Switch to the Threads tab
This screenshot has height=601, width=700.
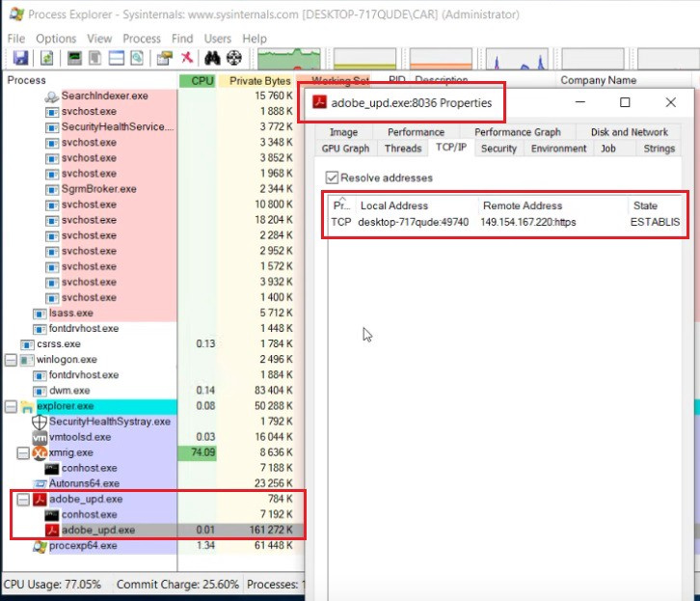pyautogui.click(x=402, y=149)
